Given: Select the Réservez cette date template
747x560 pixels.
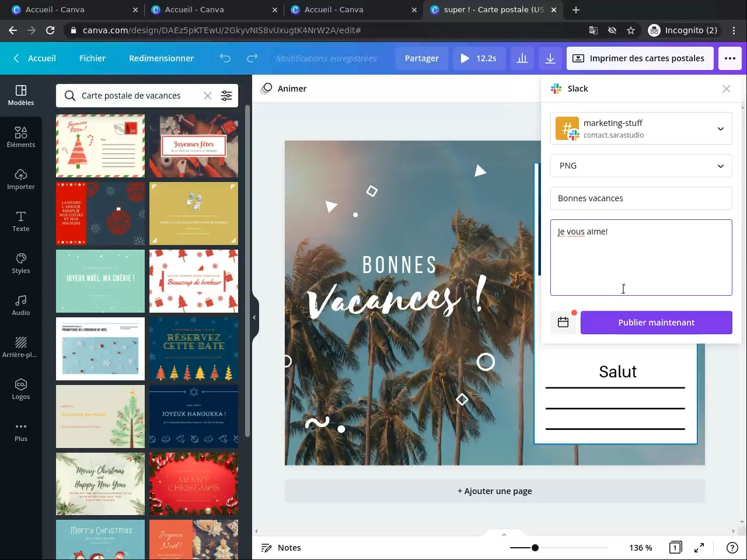Looking at the screenshot, I should click(x=194, y=349).
